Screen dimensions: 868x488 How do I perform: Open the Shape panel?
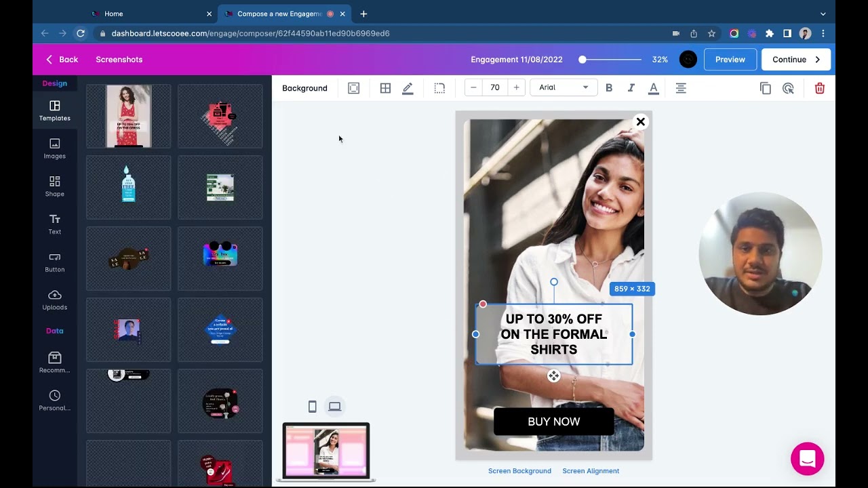click(55, 186)
